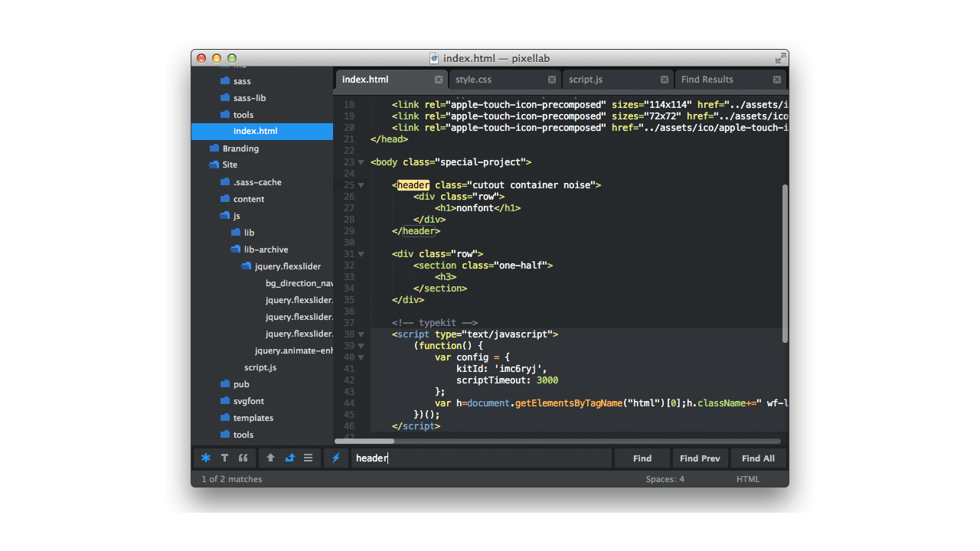Click the document icon in title bar
Viewport: 980px width, 551px height.
point(434,58)
